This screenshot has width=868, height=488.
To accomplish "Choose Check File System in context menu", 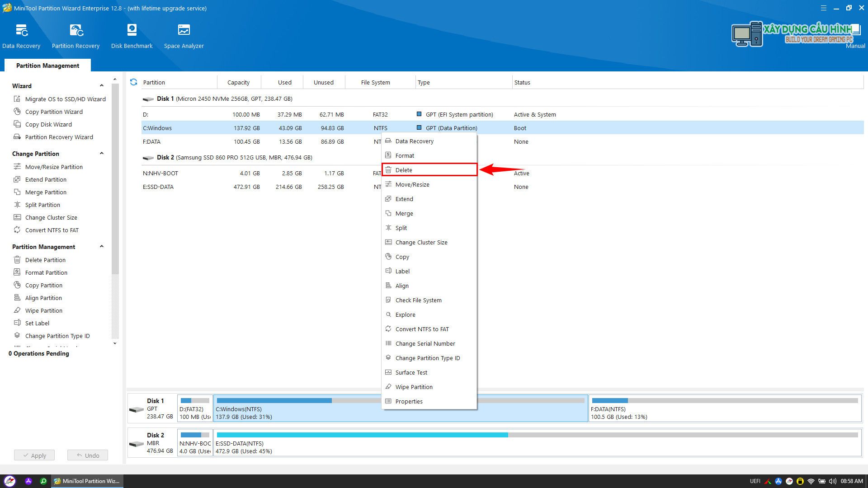I will (429, 300).
